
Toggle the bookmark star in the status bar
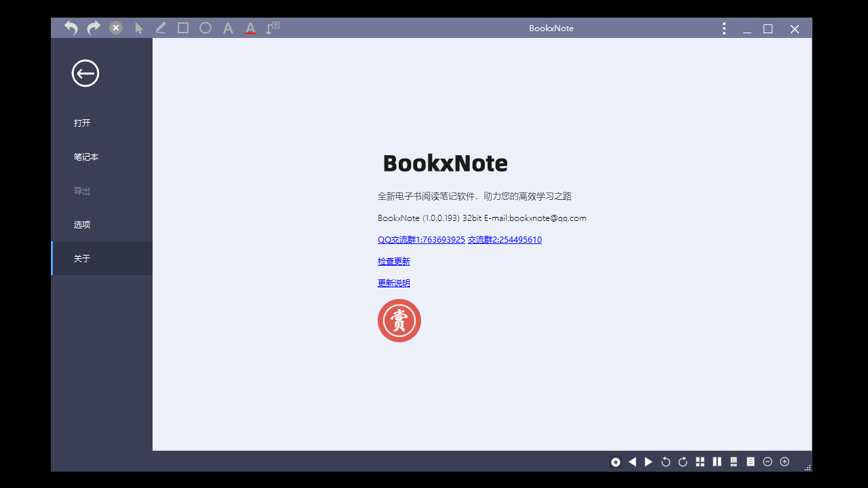tap(615, 462)
